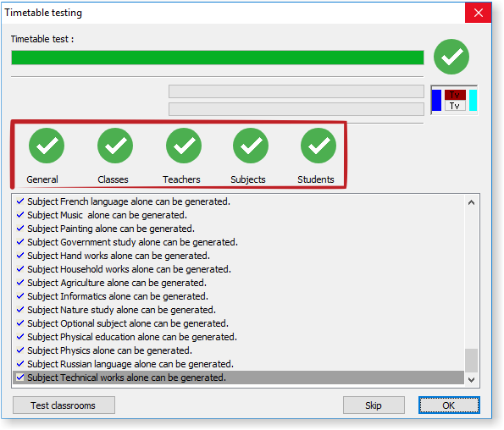504x430 pixels.
Task: Click the scrollbar up arrow
Action: pyautogui.click(x=471, y=202)
